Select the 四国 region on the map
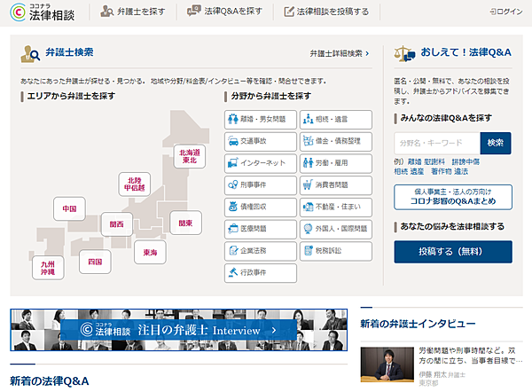This screenshot has height=392, width=532. pyautogui.click(x=96, y=262)
